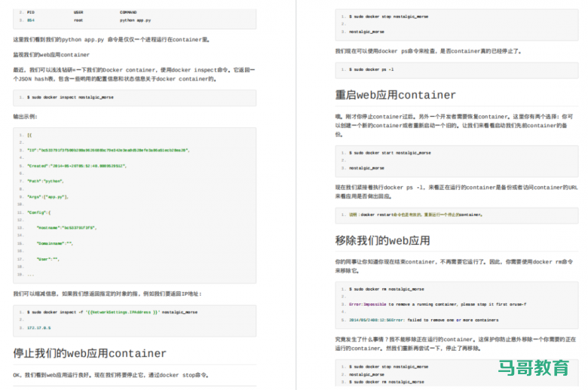Image resolution: width=588 pixels, height=390 pixels.
Task: Click the 'sudo docker ps -l' code block
Action: pyautogui.click(x=372, y=69)
